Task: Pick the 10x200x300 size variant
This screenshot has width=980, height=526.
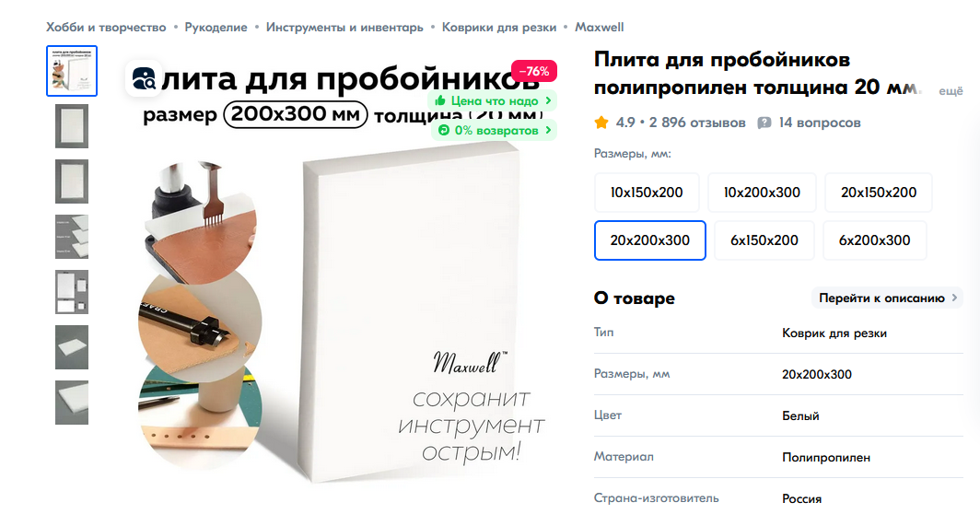Action: tap(762, 193)
